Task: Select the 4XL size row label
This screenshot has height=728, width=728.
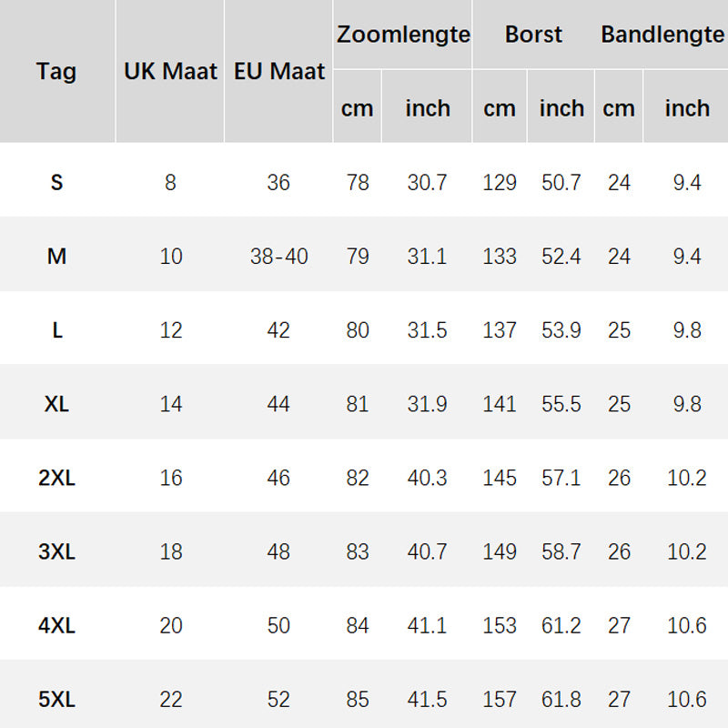Action: click(56, 626)
